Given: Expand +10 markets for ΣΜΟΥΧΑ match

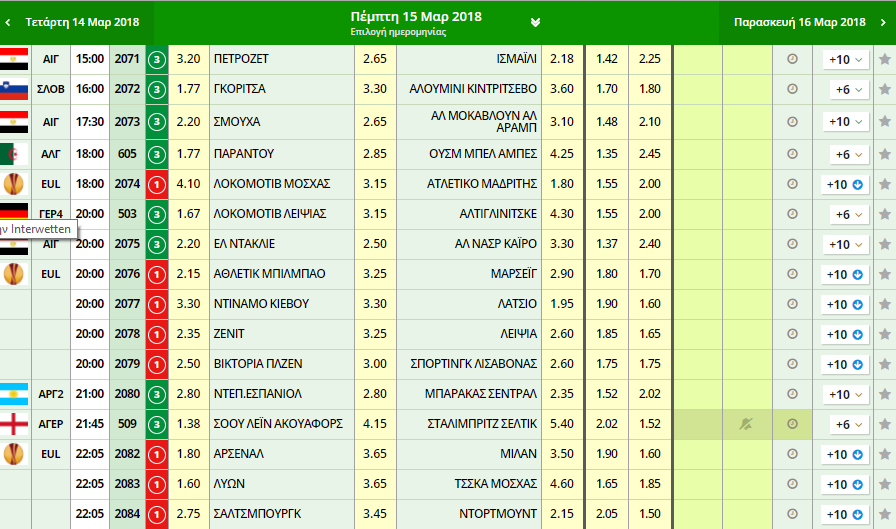Looking at the screenshot, I should pyautogui.click(x=845, y=122).
